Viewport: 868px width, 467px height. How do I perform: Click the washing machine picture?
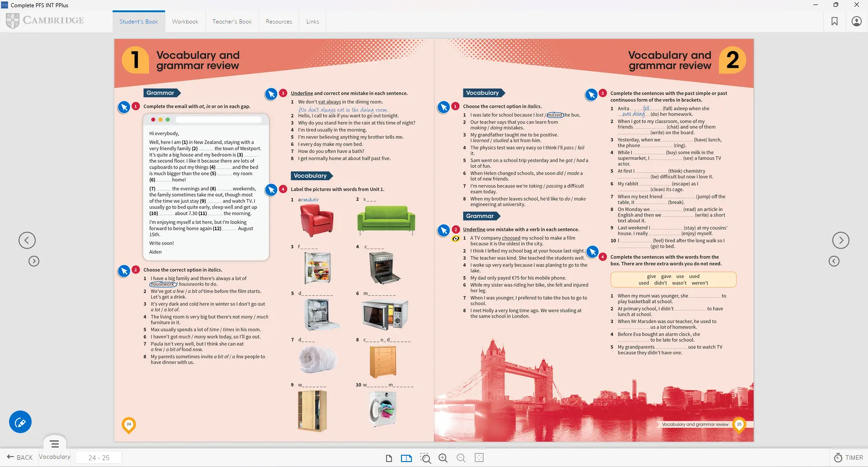click(x=383, y=409)
